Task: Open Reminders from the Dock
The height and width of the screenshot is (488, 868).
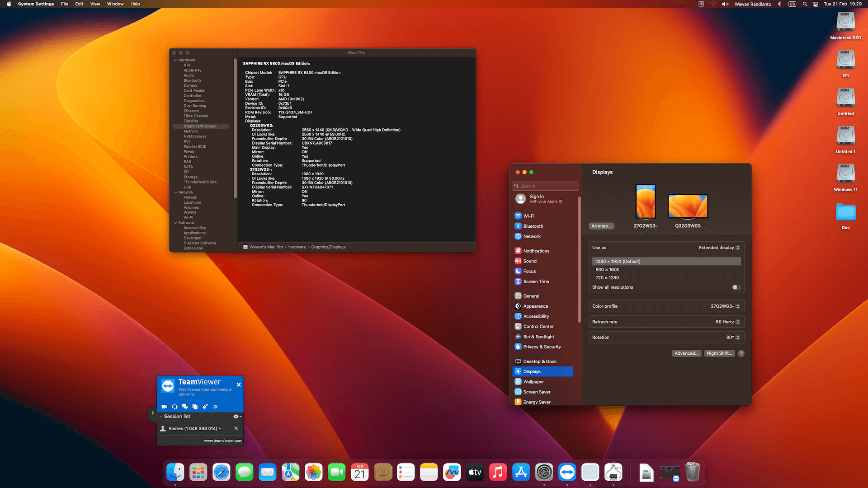Action: 406,472
